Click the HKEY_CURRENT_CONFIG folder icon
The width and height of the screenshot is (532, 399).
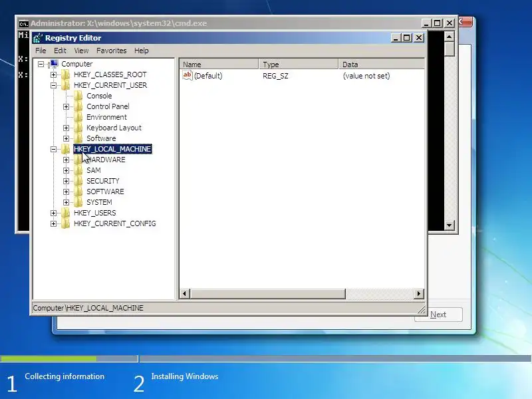(65, 223)
